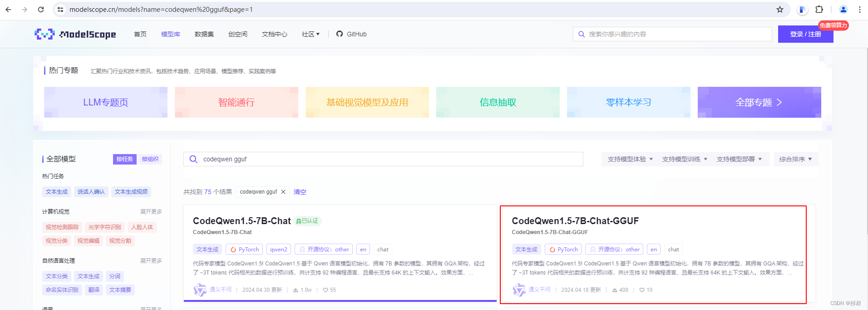Select the 文本摘要 task tag
This screenshot has height=310, width=868.
pos(120,290)
